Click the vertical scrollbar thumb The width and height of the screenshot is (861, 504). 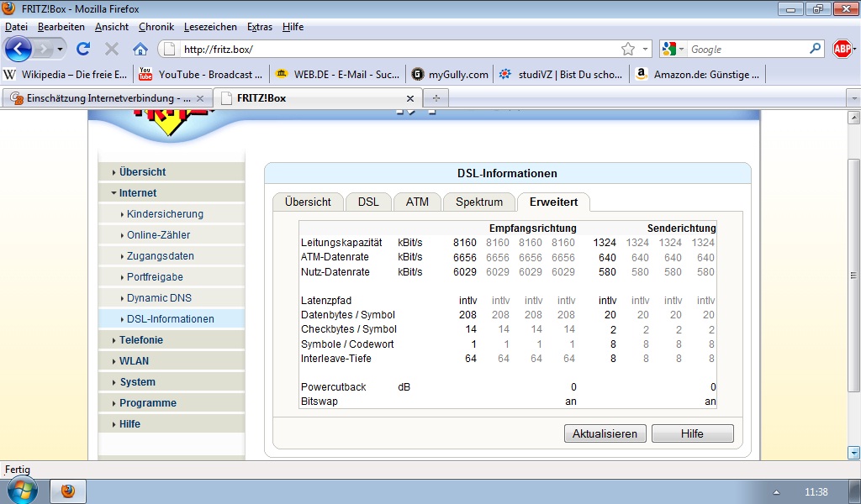pos(854,276)
